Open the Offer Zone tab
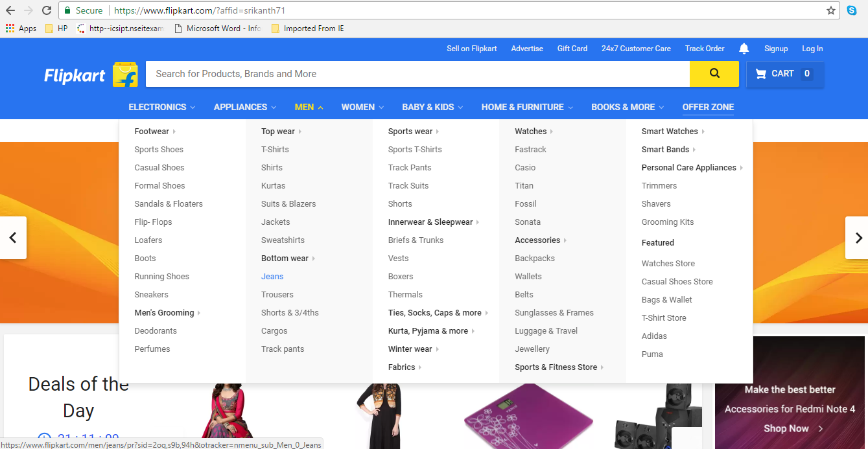This screenshot has height=449, width=868. pyautogui.click(x=708, y=107)
